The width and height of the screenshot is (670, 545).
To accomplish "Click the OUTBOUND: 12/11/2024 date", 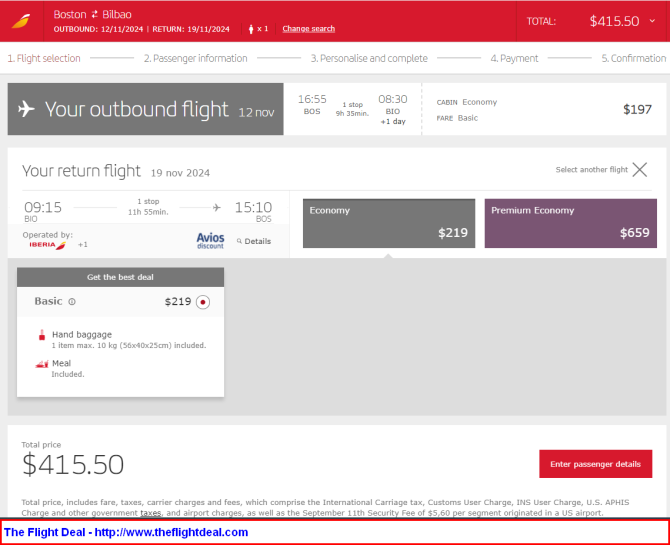I will tap(98, 29).
